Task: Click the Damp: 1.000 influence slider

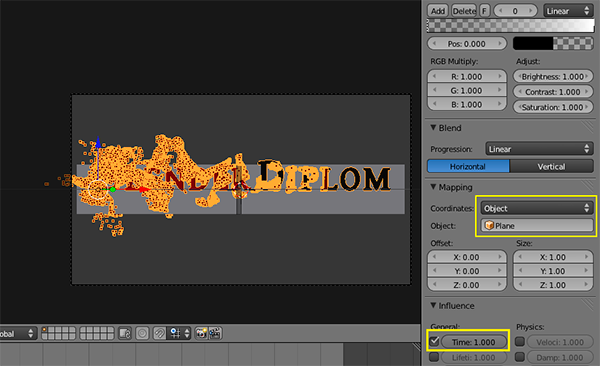Action: (x=560, y=357)
